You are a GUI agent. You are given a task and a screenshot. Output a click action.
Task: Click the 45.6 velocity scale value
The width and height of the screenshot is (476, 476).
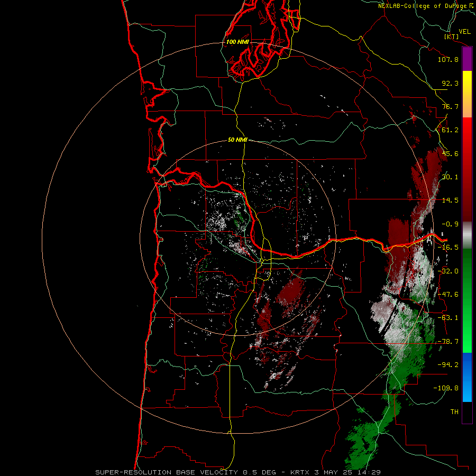[x=450, y=153]
